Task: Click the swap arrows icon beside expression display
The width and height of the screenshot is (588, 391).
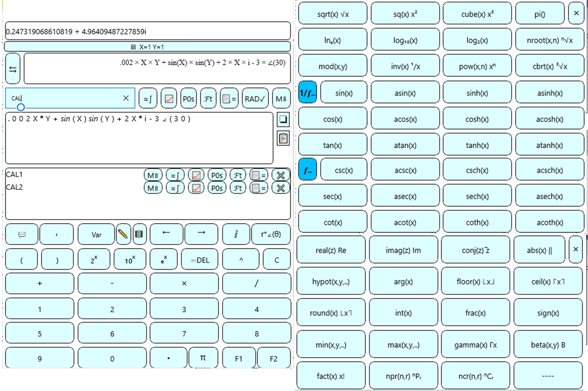Action: coord(13,69)
